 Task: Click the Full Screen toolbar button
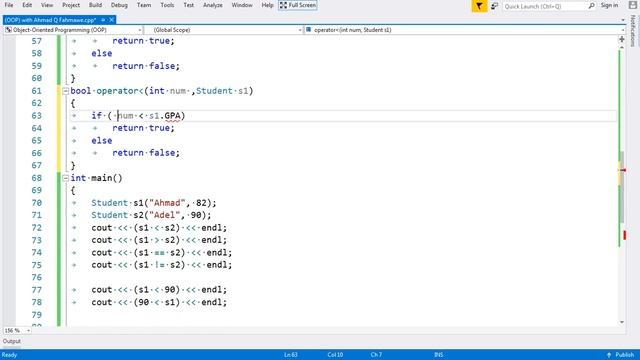click(x=298, y=5)
